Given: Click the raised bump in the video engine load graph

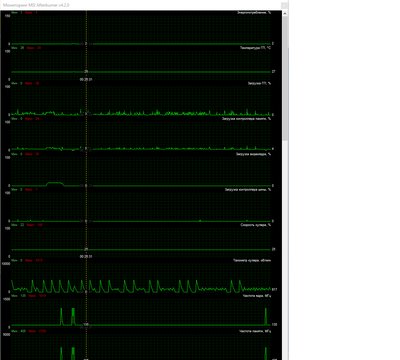Looking at the screenshot, I should (x=55, y=184).
